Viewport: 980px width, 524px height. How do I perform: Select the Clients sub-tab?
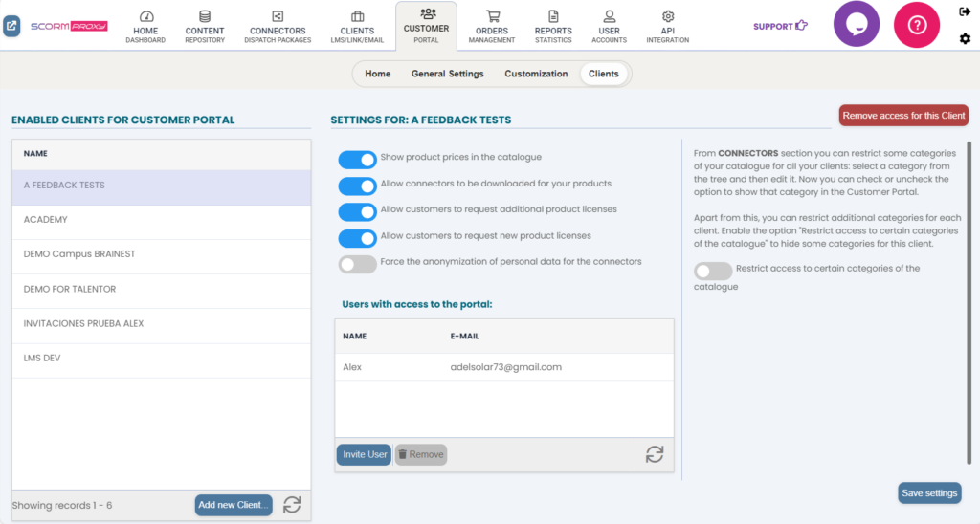point(603,74)
